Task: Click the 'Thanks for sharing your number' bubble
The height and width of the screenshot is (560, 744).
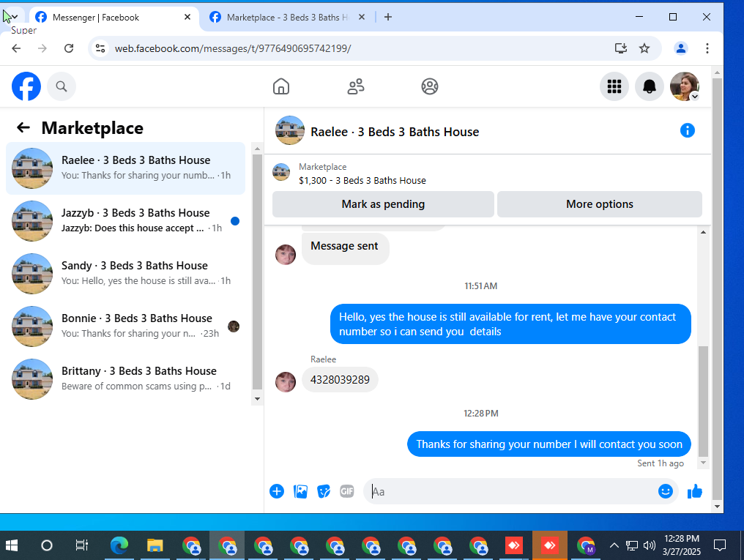Action: pos(549,444)
